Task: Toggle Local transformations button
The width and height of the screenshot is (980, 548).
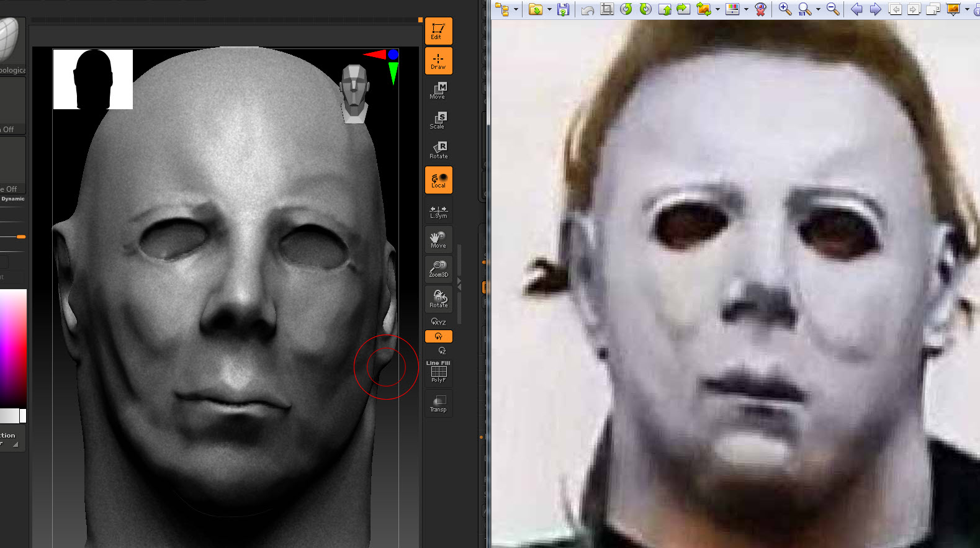Action: (x=438, y=180)
